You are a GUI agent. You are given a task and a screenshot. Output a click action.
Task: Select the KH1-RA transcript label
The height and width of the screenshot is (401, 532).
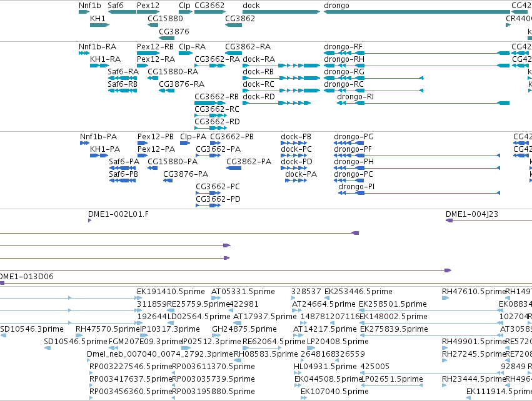(x=105, y=59)
